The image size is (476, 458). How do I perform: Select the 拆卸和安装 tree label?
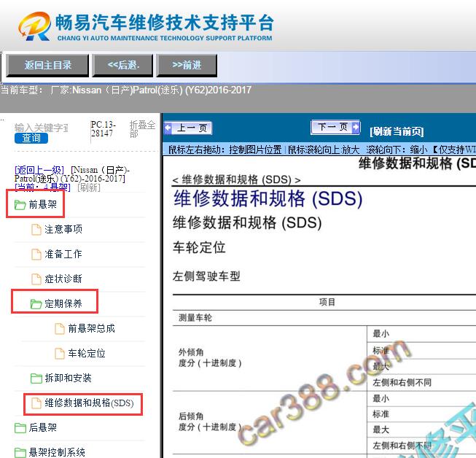[x=68, y=379]
